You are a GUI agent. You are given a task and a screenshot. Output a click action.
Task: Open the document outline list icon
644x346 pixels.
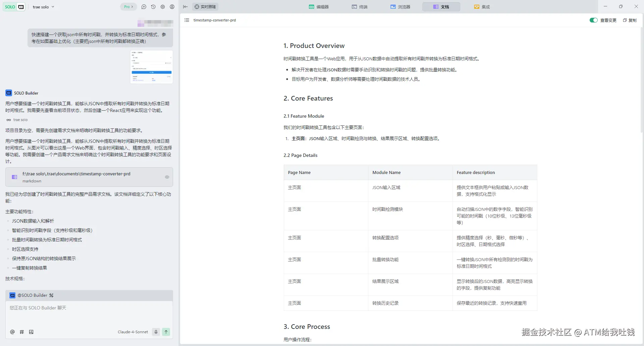(x=187, y=20)
